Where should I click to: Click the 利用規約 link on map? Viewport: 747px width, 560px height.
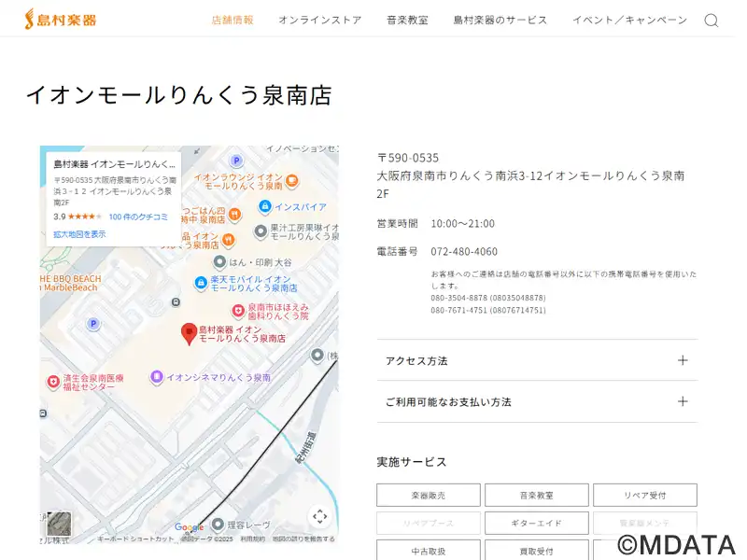pyautogui.click(x=252, y=539)
